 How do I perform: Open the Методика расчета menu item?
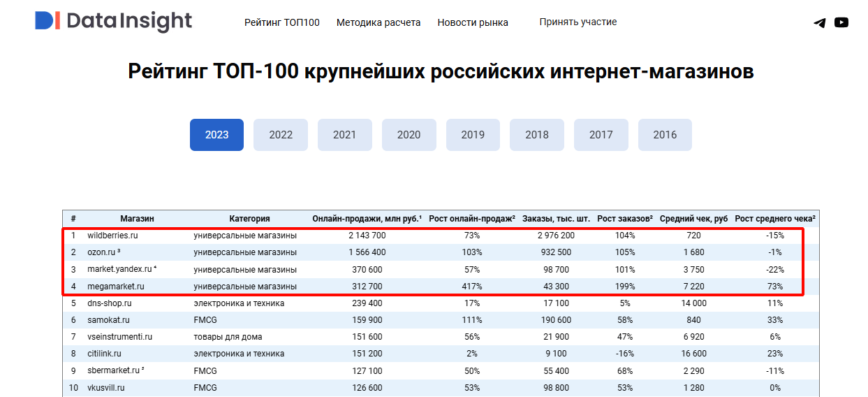378,22
